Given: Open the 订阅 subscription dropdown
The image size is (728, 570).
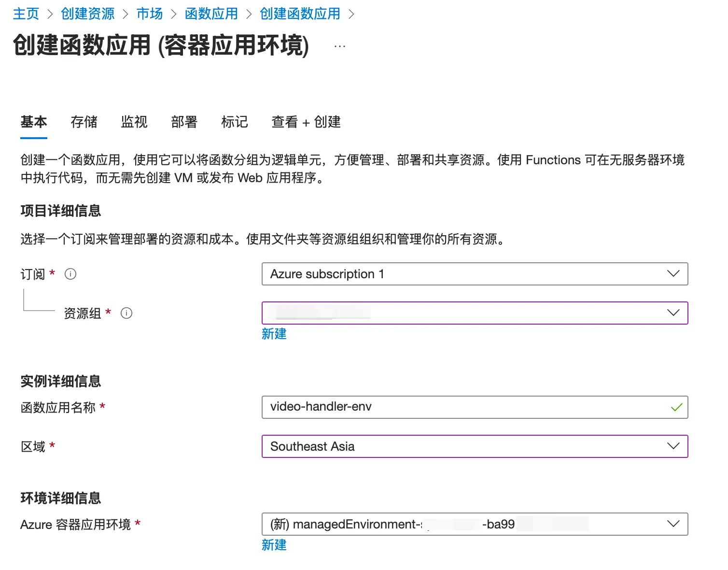Looking at the screenshot, I should tap(475, 274).
